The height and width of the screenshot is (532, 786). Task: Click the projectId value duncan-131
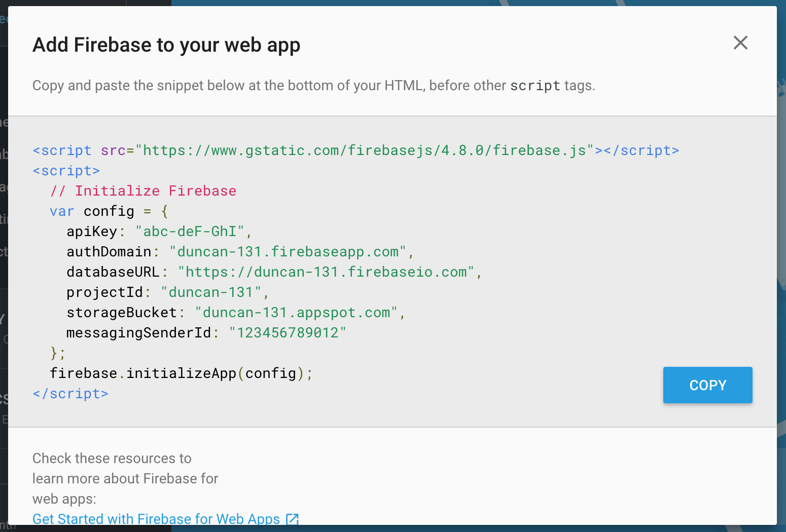click(211, 292)
